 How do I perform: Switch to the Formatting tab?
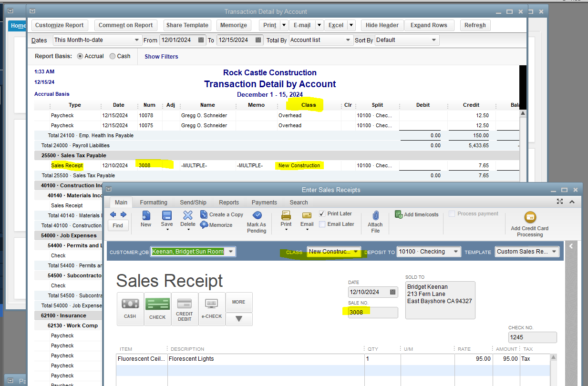(x=154, y=203)
